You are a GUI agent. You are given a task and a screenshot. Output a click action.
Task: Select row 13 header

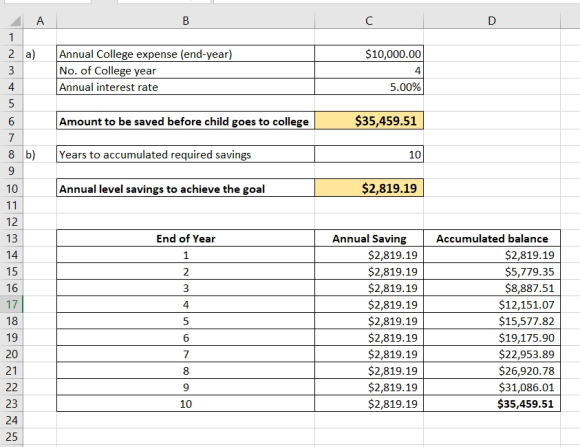pyautogui.click(x=11, y=239)
